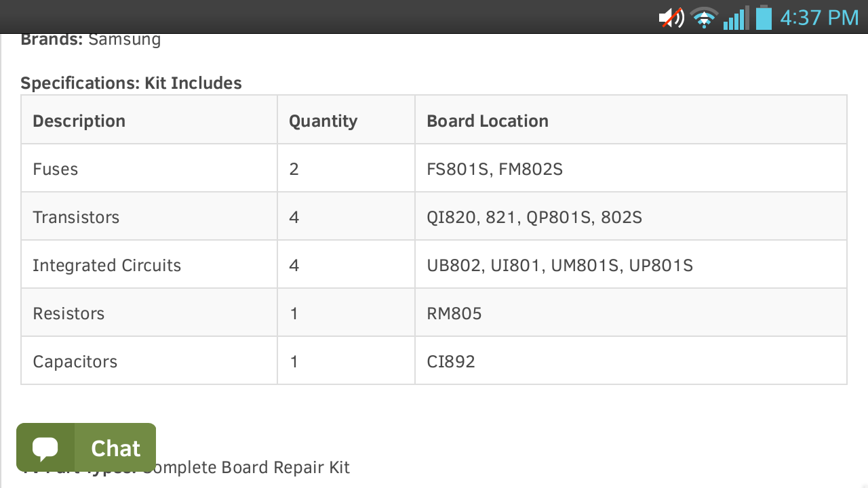Image resolution: width=868 pixels, height=488 pixels.
Task: Select the Integrated Circuits cell
Action: click(x=107, y=265)
